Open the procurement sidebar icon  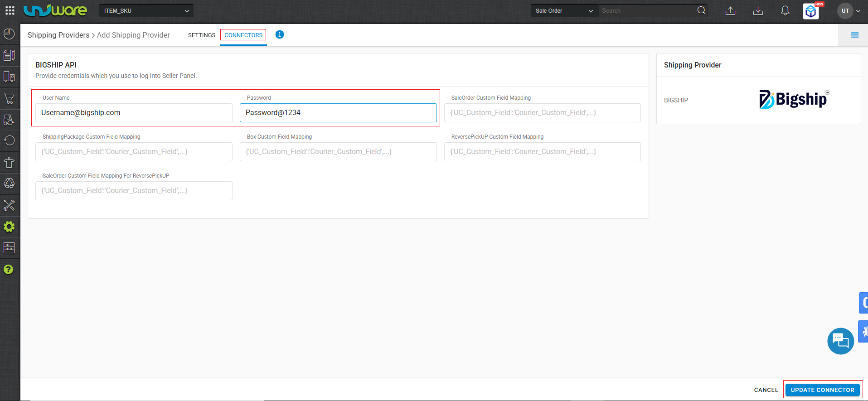pos(9,77)
